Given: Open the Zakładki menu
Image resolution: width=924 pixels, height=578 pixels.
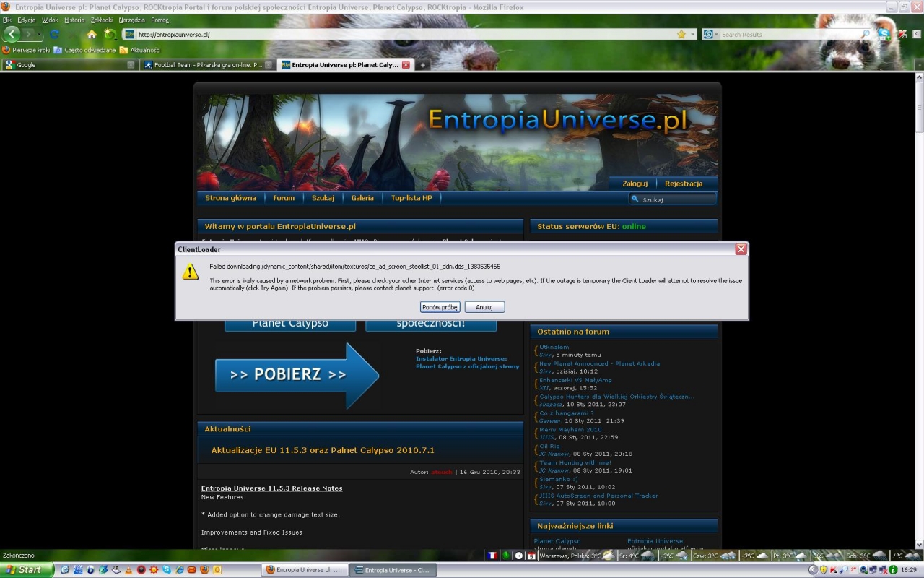Looking at the screenshot, I should click(x=101, y=20).
